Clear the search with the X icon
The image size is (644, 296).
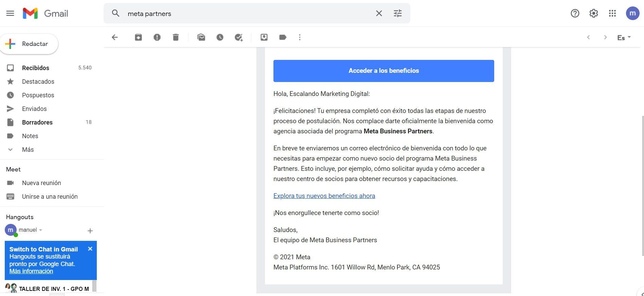point(379,14)
